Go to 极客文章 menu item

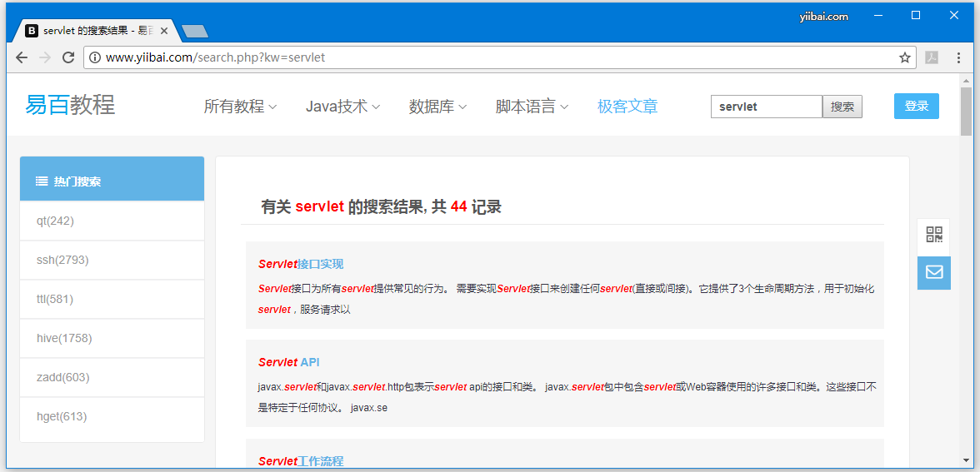coord(627,107)
